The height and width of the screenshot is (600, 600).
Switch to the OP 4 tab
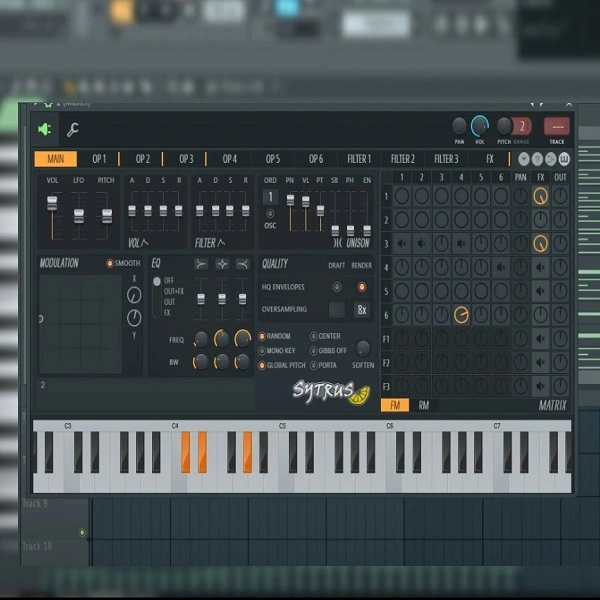point(230,159)
